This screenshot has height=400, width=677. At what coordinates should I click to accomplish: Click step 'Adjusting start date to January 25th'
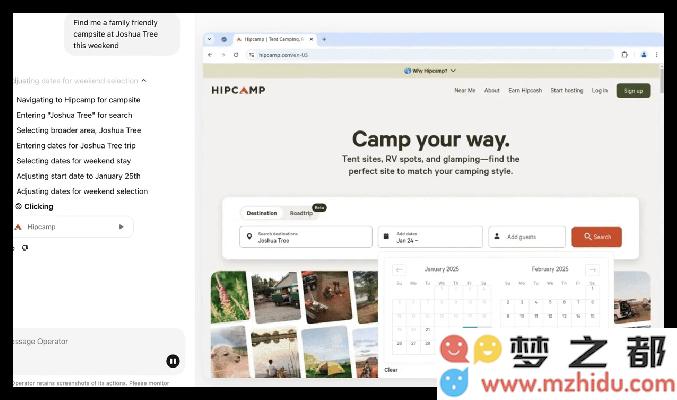point(79,176)
